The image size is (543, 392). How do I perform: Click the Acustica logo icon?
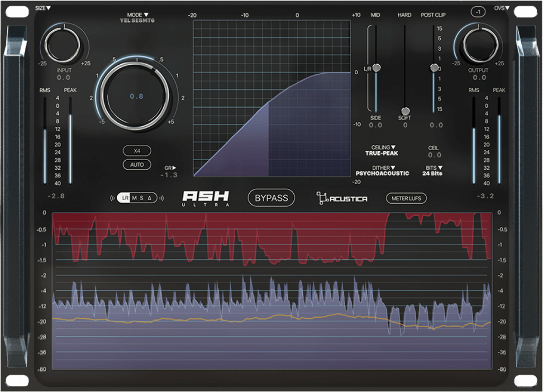322,198
